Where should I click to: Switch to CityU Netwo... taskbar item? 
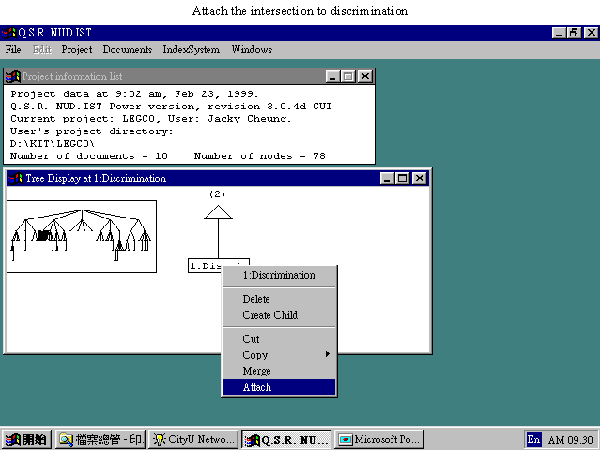tap(193, 439)
